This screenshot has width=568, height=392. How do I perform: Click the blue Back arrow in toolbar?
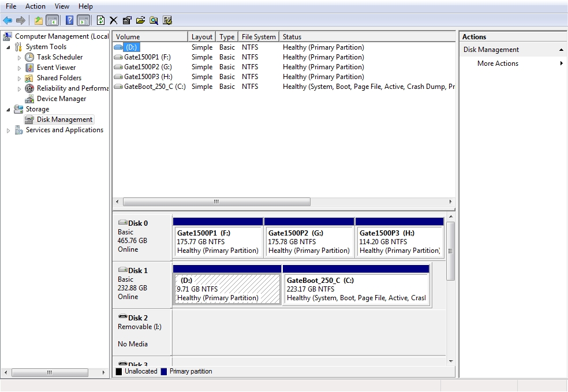[x=8, y=20]
